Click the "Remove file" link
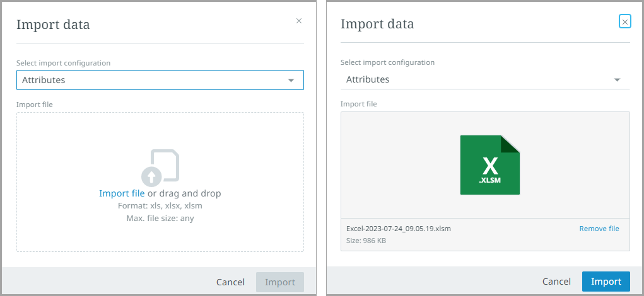The width and height of the screenshot is (644, 296). [599, 229]
